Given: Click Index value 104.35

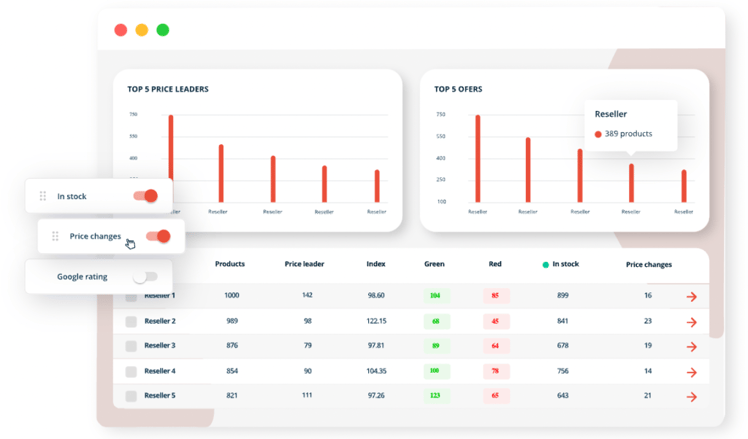Looking at the screenshot, I should pyautogui.click(x=376, y=371).
